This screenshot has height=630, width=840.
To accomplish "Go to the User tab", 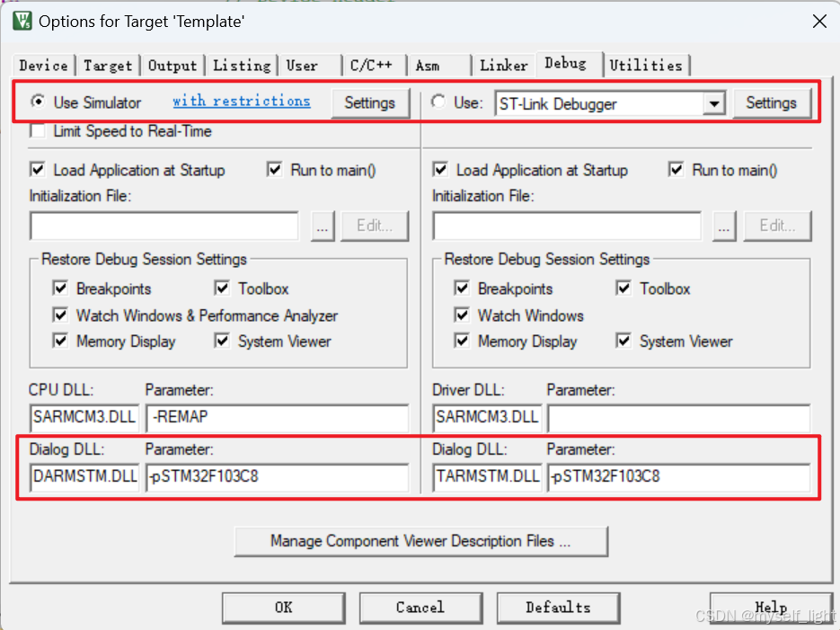I will pos(310,66).
